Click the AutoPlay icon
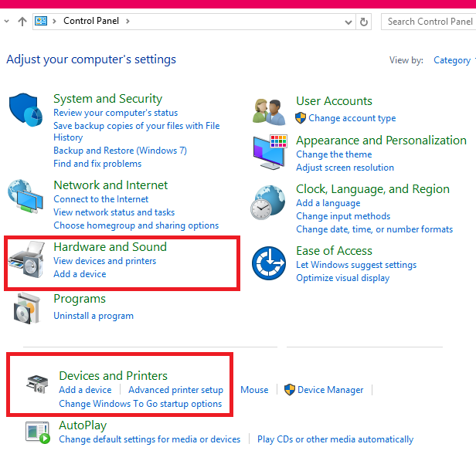The width and height of the screenshot is (476, 454). (37, 433)
